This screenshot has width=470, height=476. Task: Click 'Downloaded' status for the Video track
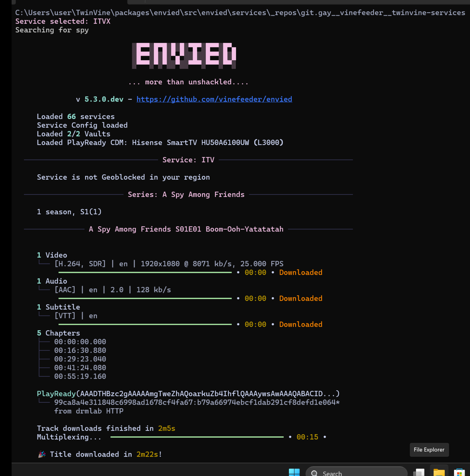301,272
